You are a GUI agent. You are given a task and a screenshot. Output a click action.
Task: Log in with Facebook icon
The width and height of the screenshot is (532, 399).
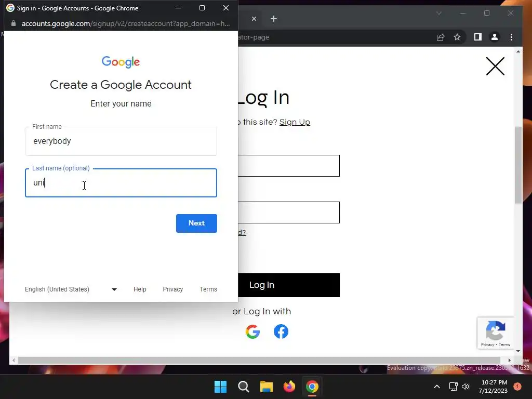(281, 331)
